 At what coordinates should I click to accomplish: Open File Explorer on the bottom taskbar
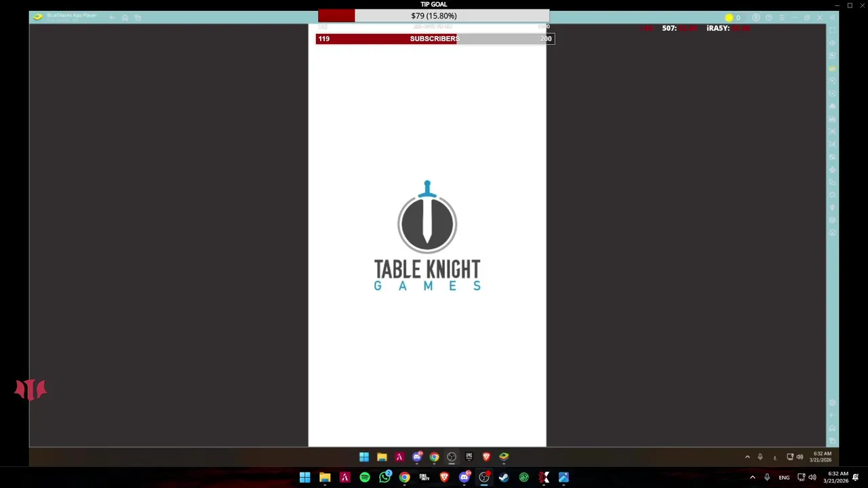click(x=325, y=478)
